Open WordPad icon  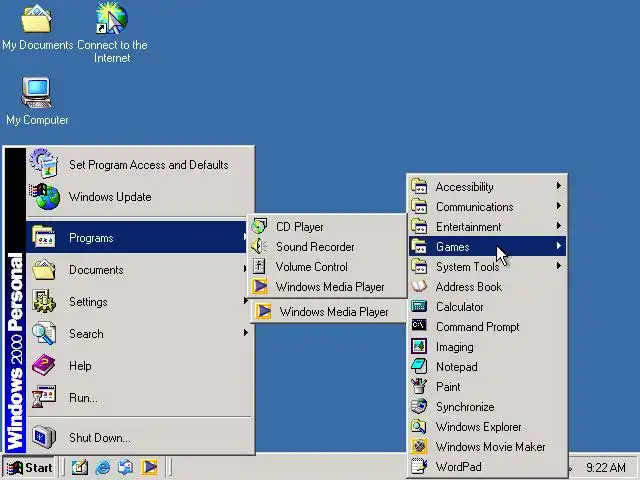419,466
